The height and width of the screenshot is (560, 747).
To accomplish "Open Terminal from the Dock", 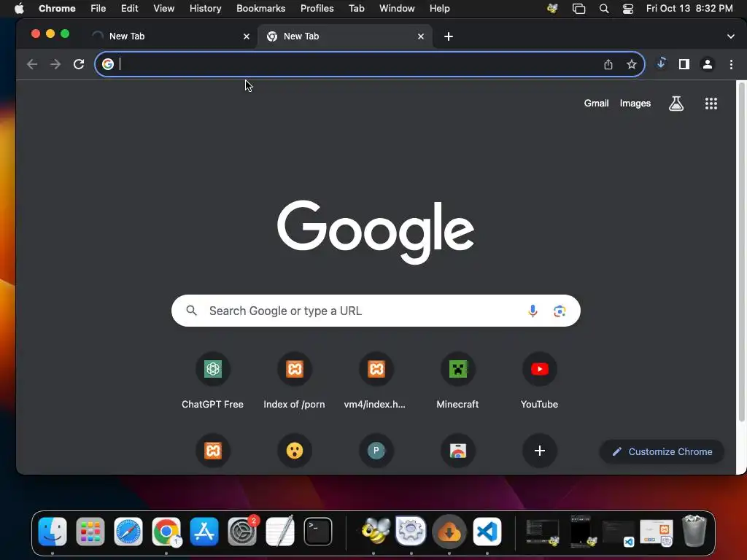I will [x=318, y=532].
